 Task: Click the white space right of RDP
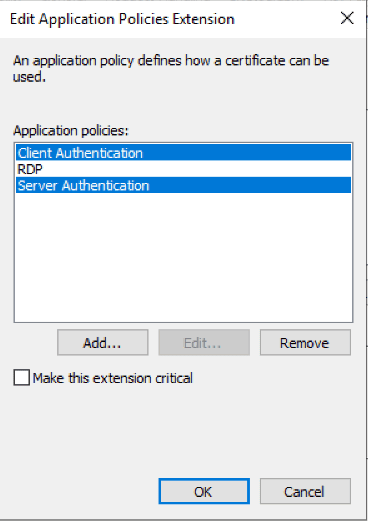(x=197, y=169)
